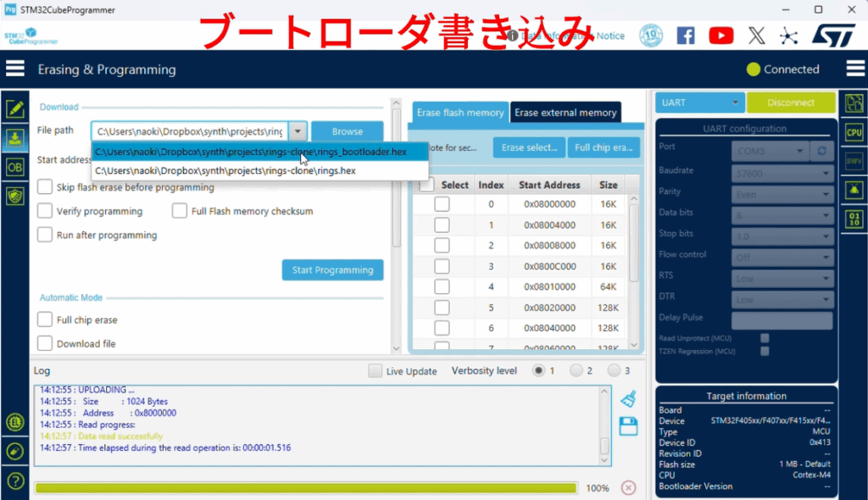This screenshot has width=868, height=500.
Task: Click the STM32CubeProgrammer logo
Action: 31,36
